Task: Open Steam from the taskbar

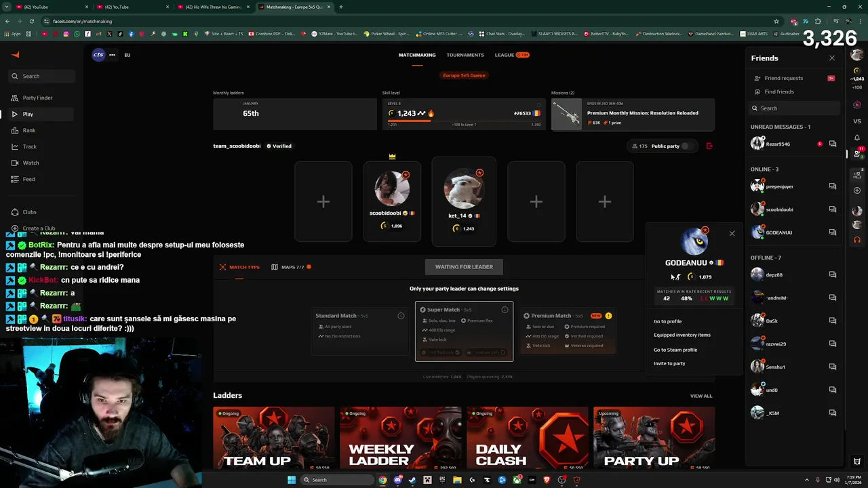Action: click(412, 480)
